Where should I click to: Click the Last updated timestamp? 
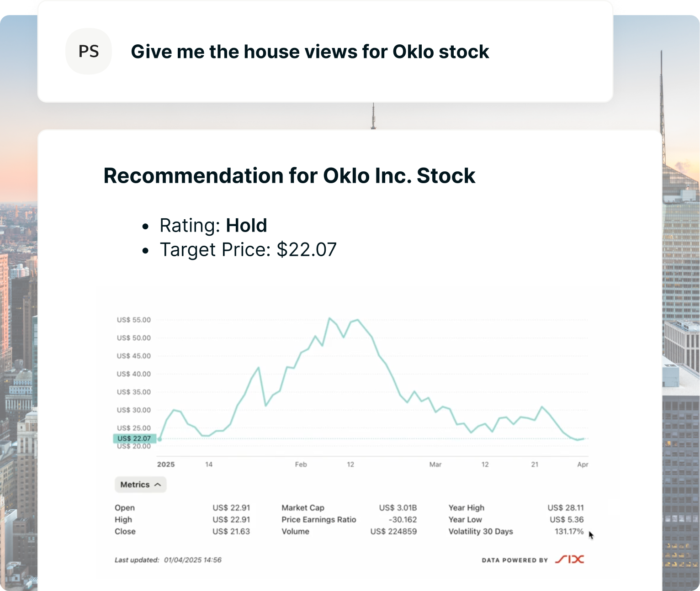point(168,560)
